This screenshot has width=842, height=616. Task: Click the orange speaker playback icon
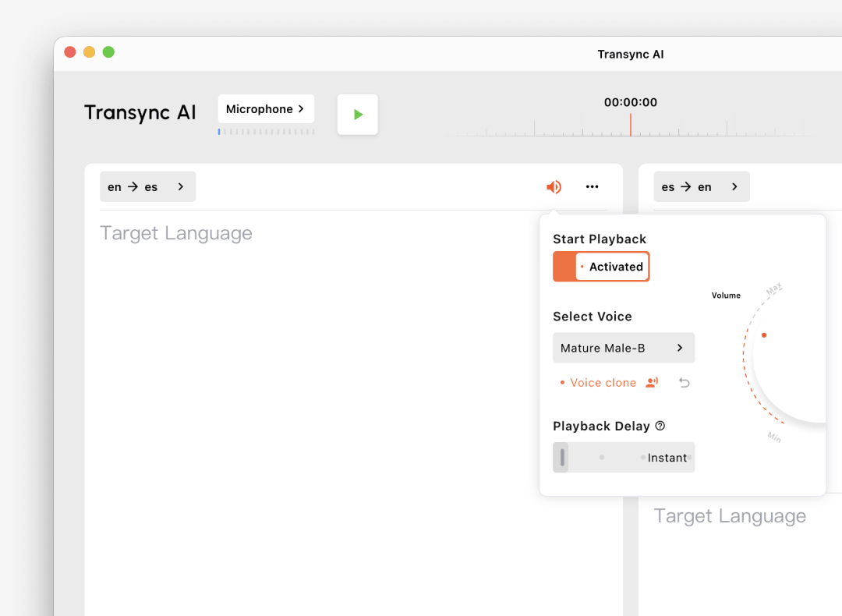point(554,187)
